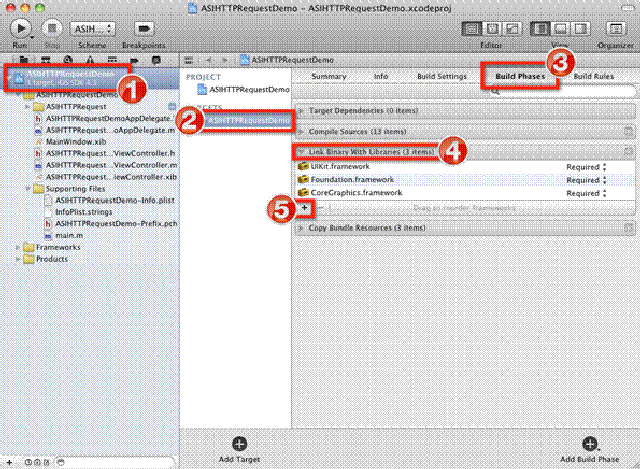The image size is (640, 469).
Task: Show the Issue navigator
Action: point(90,60)
